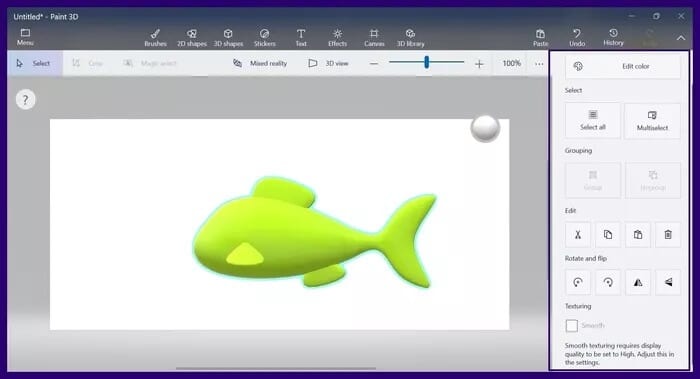
Task: Click the Paste icon in Edit section
Action: [638, 235]
